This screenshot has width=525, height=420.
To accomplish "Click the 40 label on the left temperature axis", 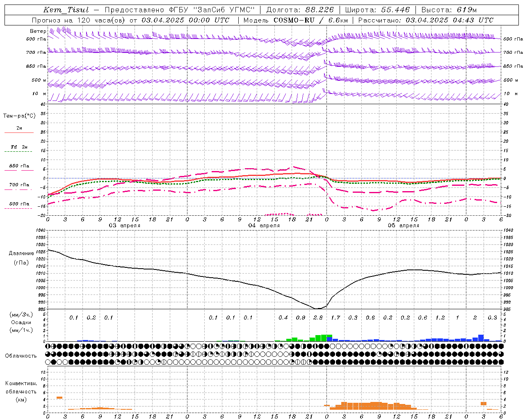I will (43, 104).
